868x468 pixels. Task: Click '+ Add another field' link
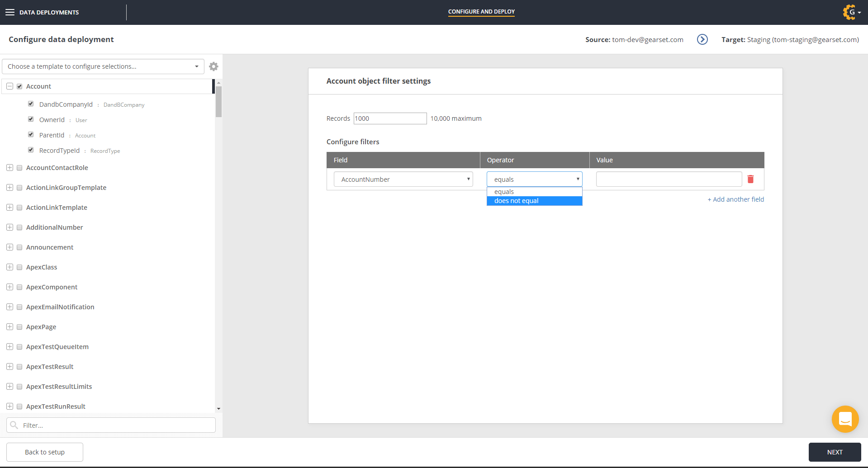pos(735,199)
